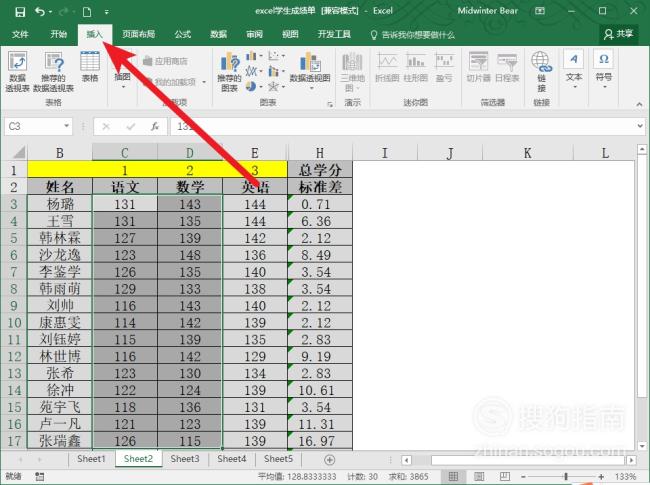The image size is (650, 485).
Task: Click 3D Map (三维地图) icon
Action: [x=352, y=71]
